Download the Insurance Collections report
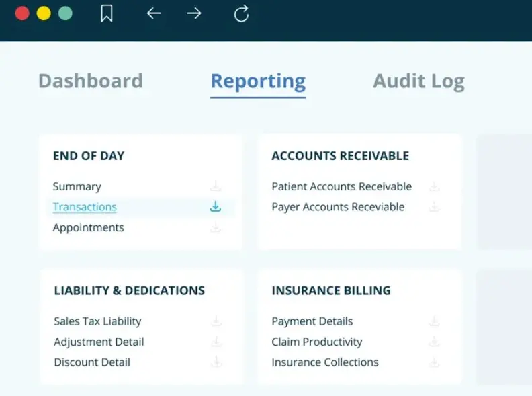 (x=435, y=362)
